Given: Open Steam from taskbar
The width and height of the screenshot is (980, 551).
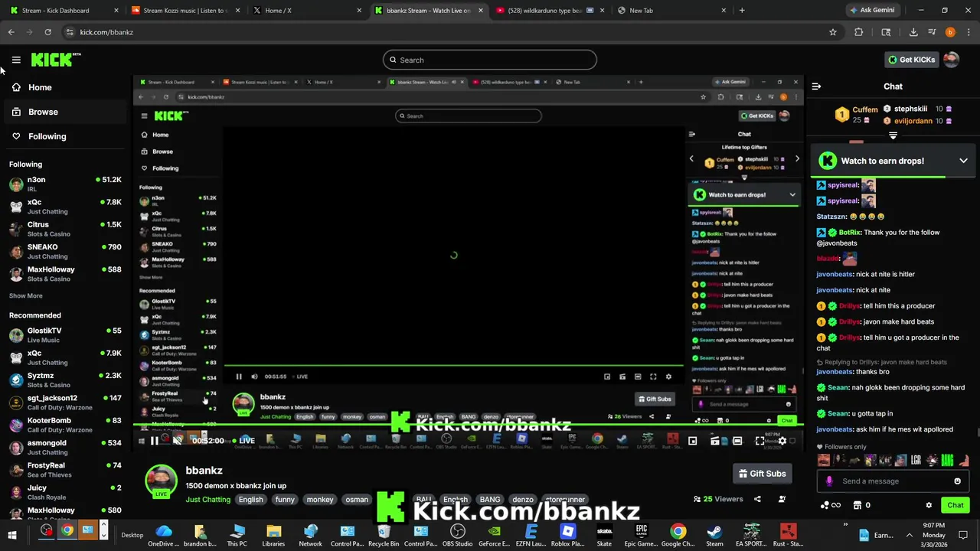Looking at the screenshot, I should (x=714, y=535).
